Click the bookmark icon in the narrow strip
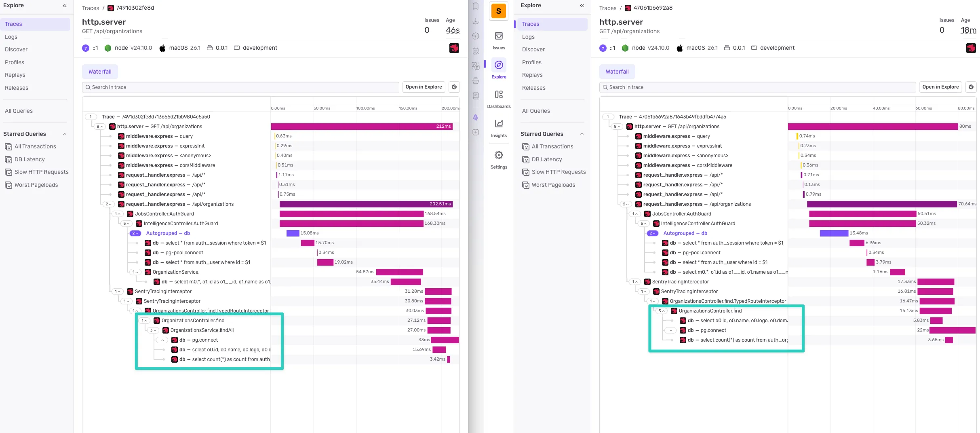Viewport: 980px width, 433px height. pyautogui.click(x=476, y=6)
